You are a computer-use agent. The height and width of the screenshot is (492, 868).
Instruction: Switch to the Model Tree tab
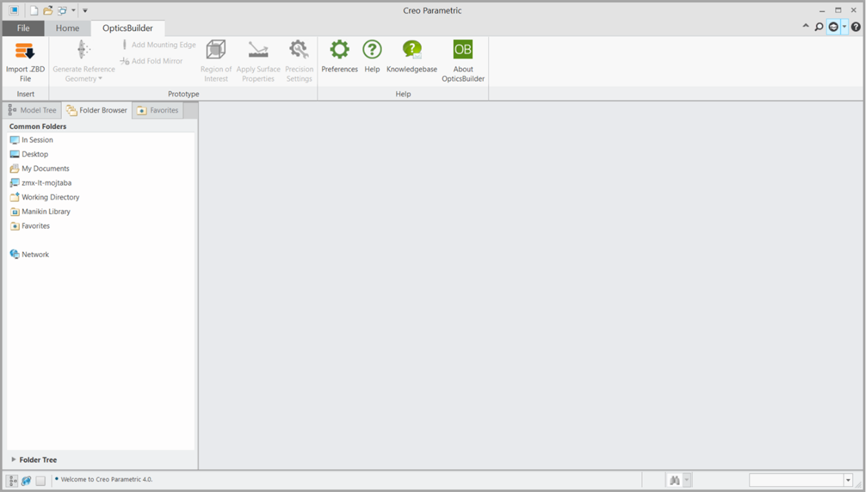click(33, 110)
